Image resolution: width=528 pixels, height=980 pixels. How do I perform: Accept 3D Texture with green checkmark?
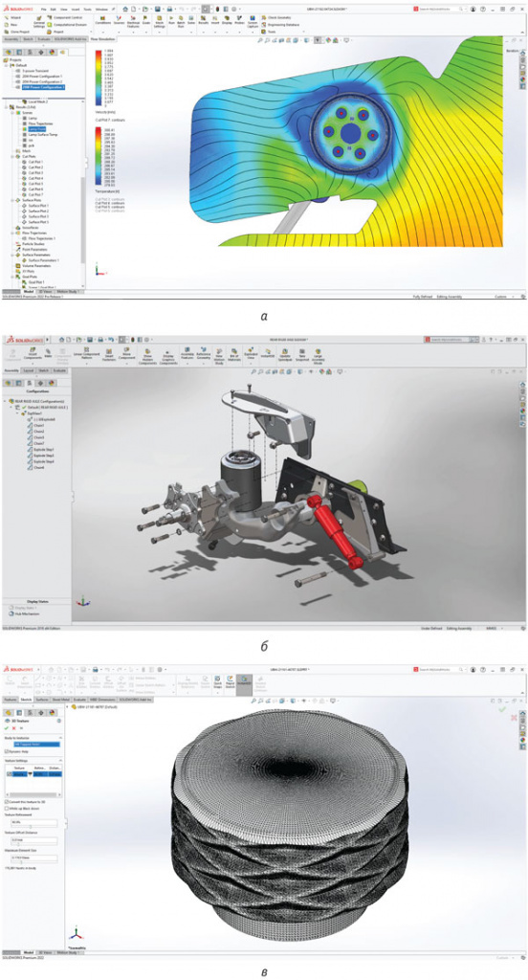[x=7, y=728]
